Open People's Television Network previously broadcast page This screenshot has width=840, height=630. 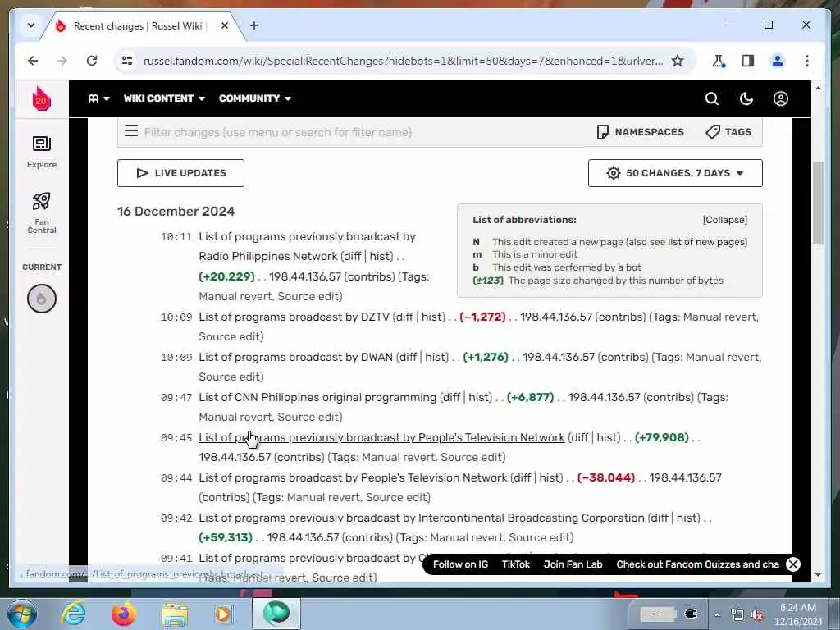381,438
